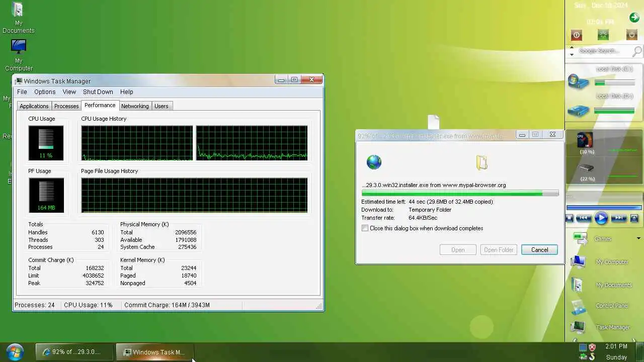Click the orange restart icon in sidebar
The height and width of the screenshot is (362, 644).
coord(631,35)
